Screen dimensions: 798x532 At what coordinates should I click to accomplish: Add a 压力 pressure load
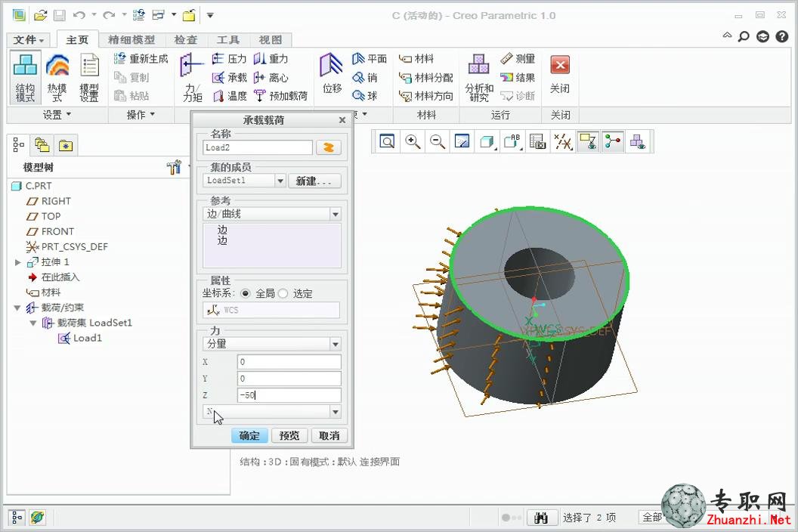[x=229, y=58]
